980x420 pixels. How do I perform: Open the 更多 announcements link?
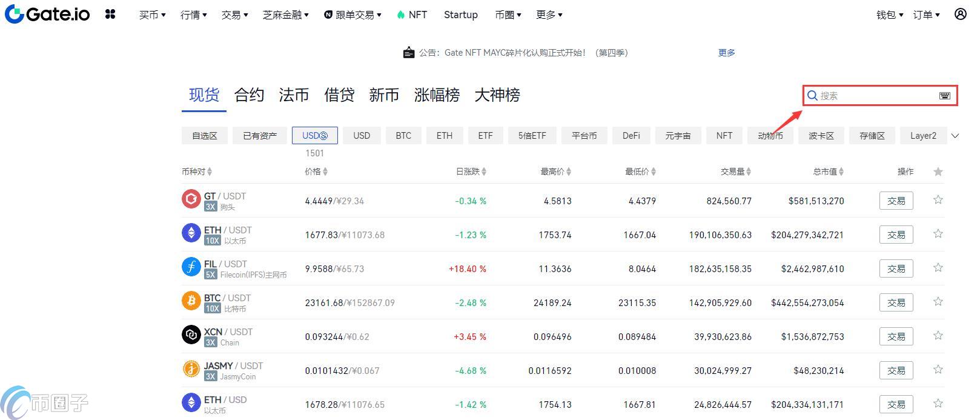[x=726, y=53]
